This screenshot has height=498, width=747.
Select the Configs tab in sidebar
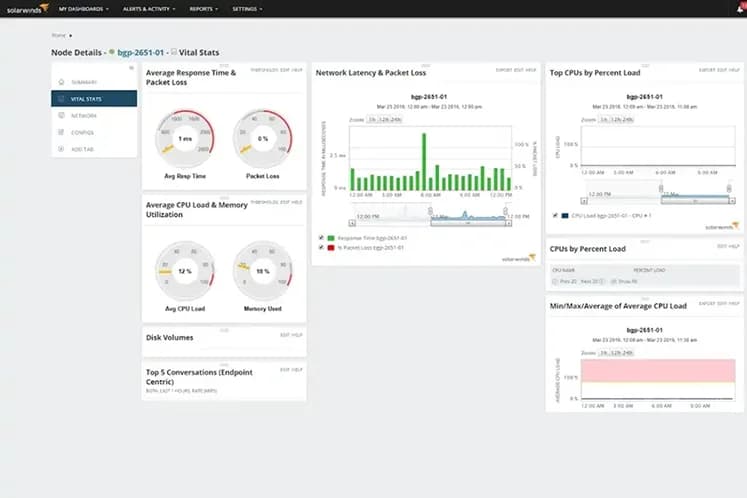[94, 132]
